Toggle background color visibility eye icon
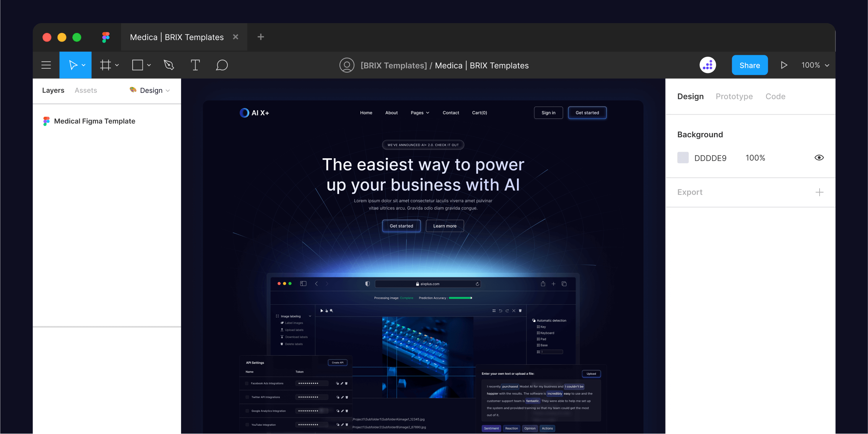The width and height of the screenshot is (868, 434). 819,158
